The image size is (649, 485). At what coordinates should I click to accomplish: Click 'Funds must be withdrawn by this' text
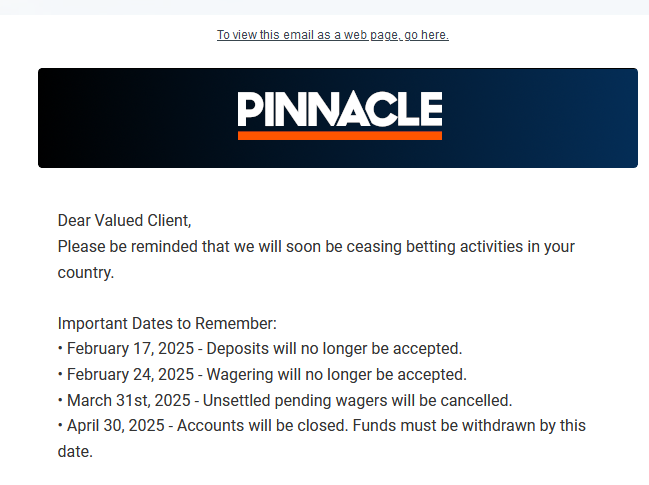[469, 426]
